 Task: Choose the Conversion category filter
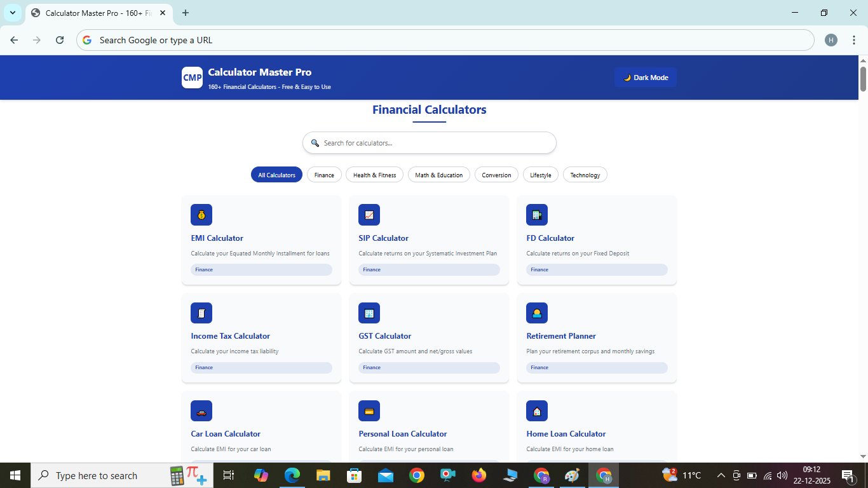496,175
